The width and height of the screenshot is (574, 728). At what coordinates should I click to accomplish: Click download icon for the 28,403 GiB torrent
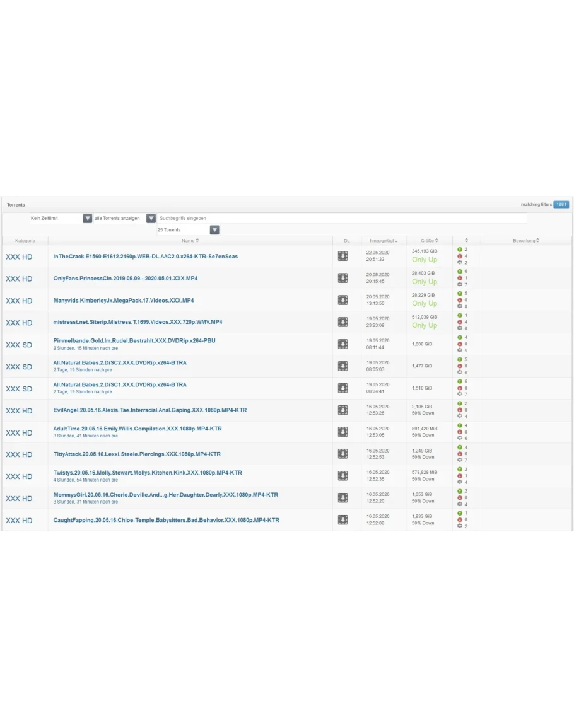point(343,278)
